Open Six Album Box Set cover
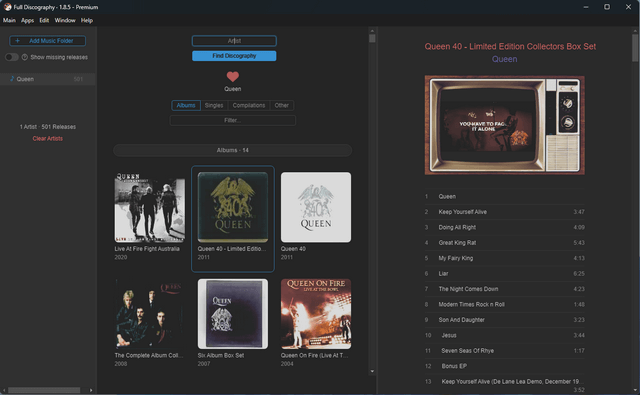The image size is (640, 395). [233, 314]
